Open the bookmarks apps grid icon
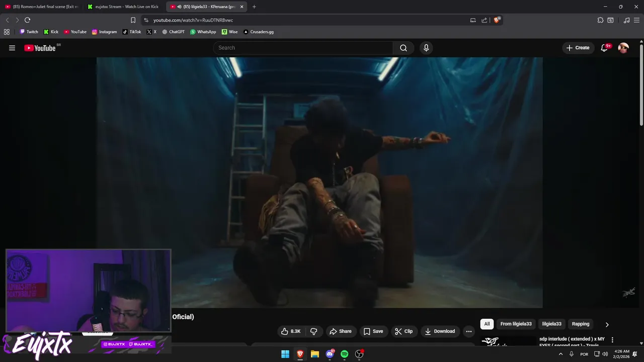The image size is (644, 362). (7, 32)
